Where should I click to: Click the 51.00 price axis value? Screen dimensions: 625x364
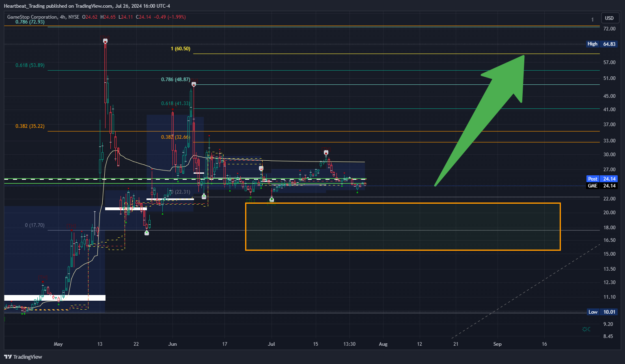[x=610, y=78]
